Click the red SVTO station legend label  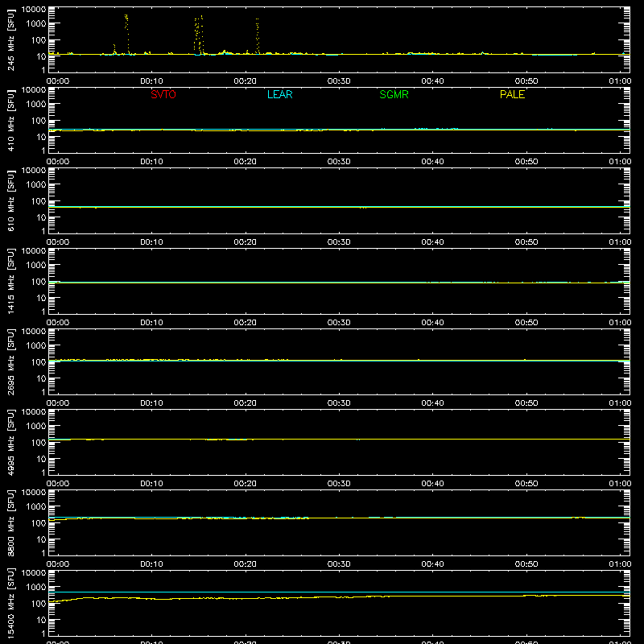[163, 94]
